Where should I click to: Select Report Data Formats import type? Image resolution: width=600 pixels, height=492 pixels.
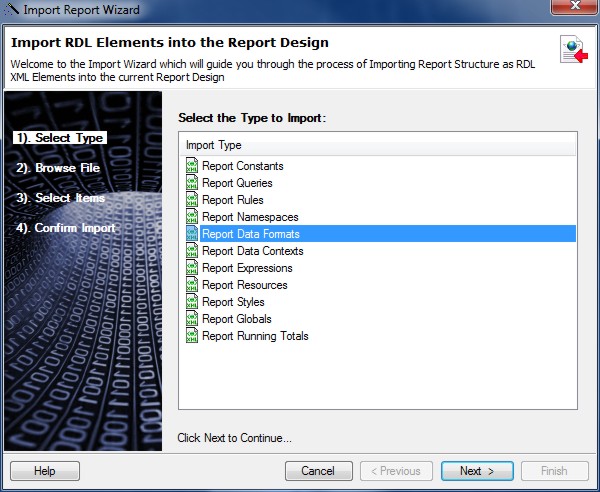tap(250, 234)
